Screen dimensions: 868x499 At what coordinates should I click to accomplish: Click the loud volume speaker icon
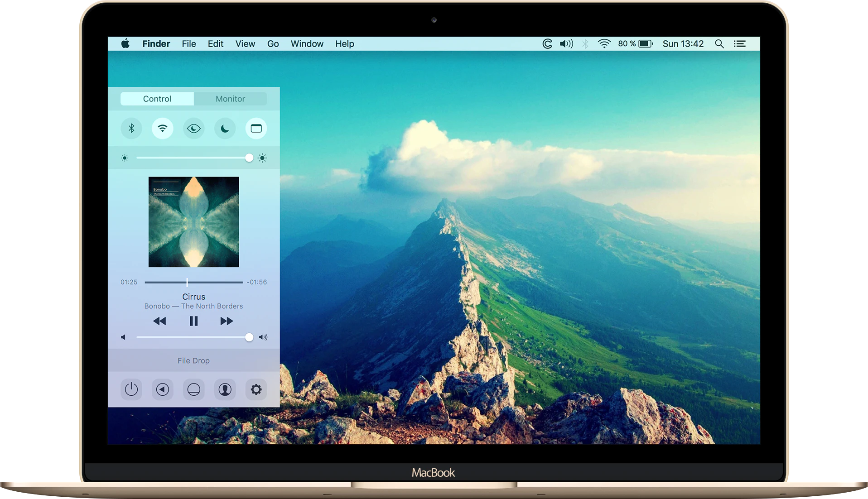pos(263,337)
